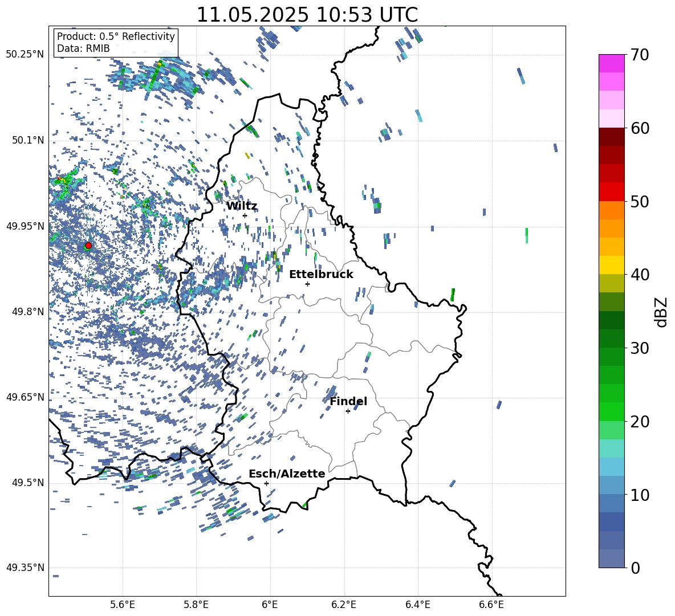
Task: Click the colorbar 10 tick label
Action: pyautogui.click(x=640, y=495)
